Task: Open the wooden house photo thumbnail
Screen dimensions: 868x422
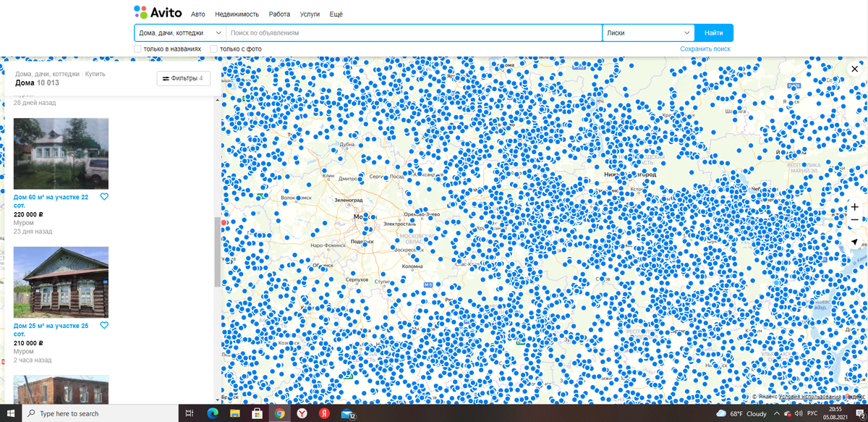Action: [61, 282]
